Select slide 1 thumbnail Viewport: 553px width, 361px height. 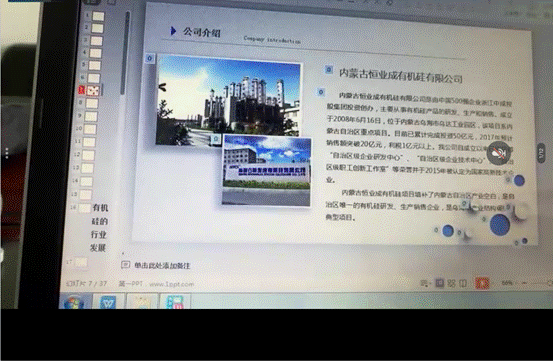[x=98, y=16]
